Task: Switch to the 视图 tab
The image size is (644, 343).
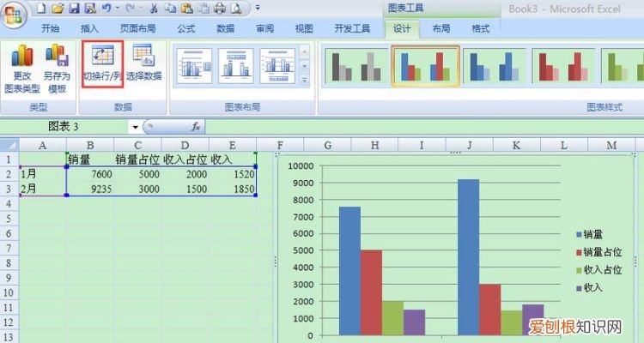Action: coord(304,28)
